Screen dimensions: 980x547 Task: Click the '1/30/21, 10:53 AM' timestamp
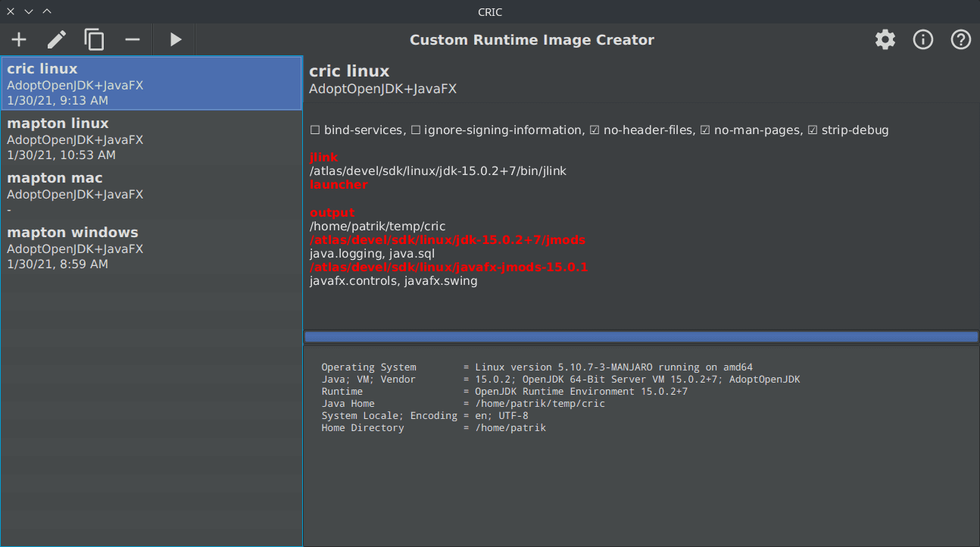[x=61, y=155]
